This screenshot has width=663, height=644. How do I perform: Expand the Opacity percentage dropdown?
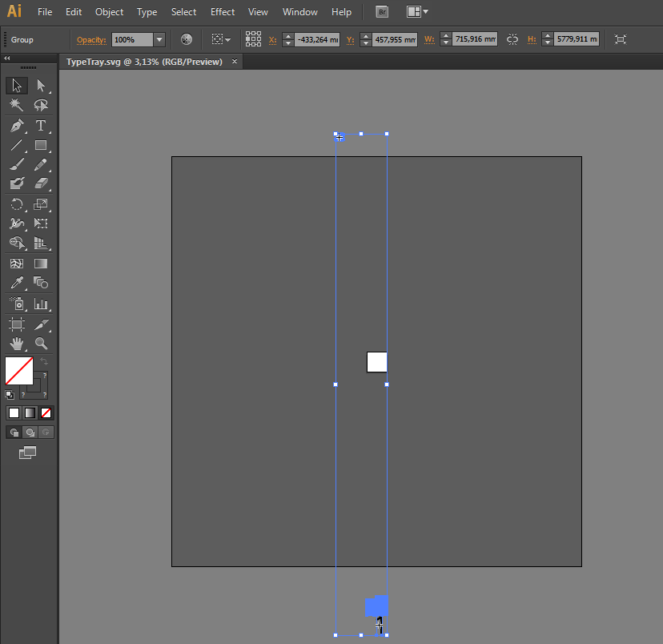coord(159,39)
